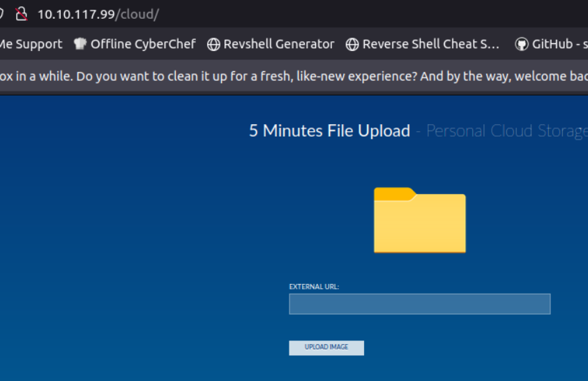Open the Me Support bookmark
Viewport: 588px width, 381px height.
coord(30,44)
